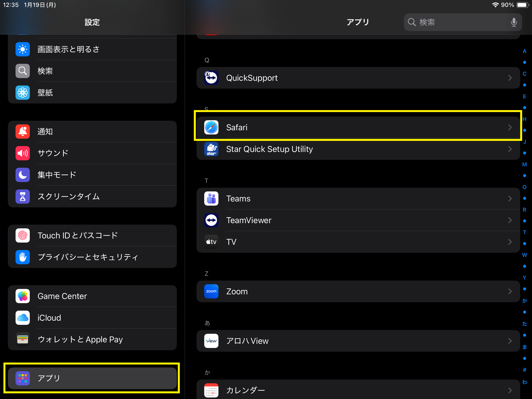This screenshot has width=532, height=399.
Task: Tap the Apple TV icon
Action: tap(211, 242)
